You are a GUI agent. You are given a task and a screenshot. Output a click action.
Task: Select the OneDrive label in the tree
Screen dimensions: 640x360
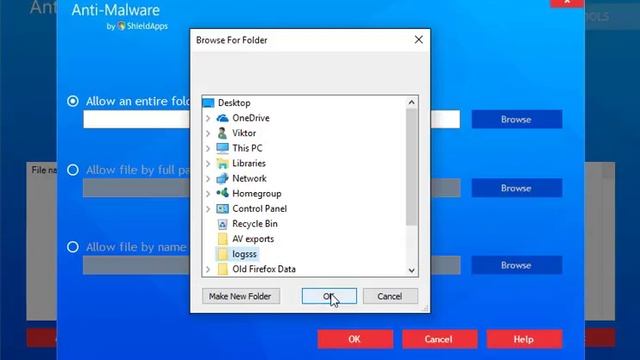(251, 118)
